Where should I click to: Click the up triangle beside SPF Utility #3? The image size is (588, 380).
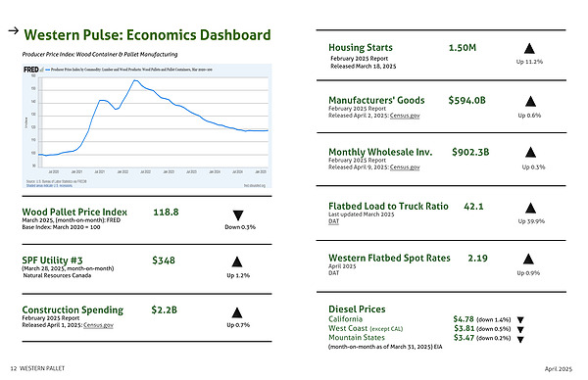(x=237, y=261)
